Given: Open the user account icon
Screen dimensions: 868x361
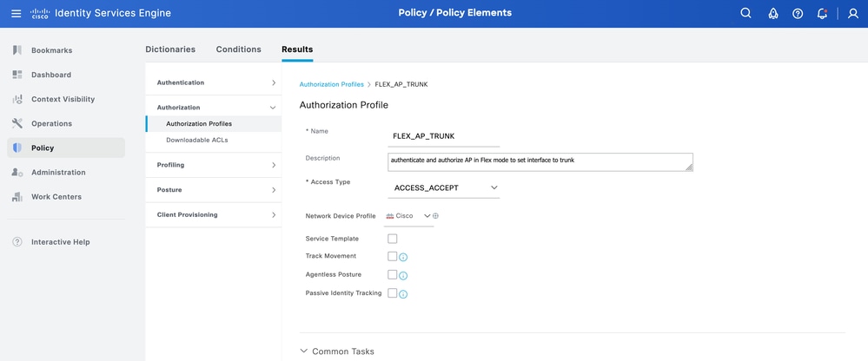Looking at the screenshot, I should point(853,14).
